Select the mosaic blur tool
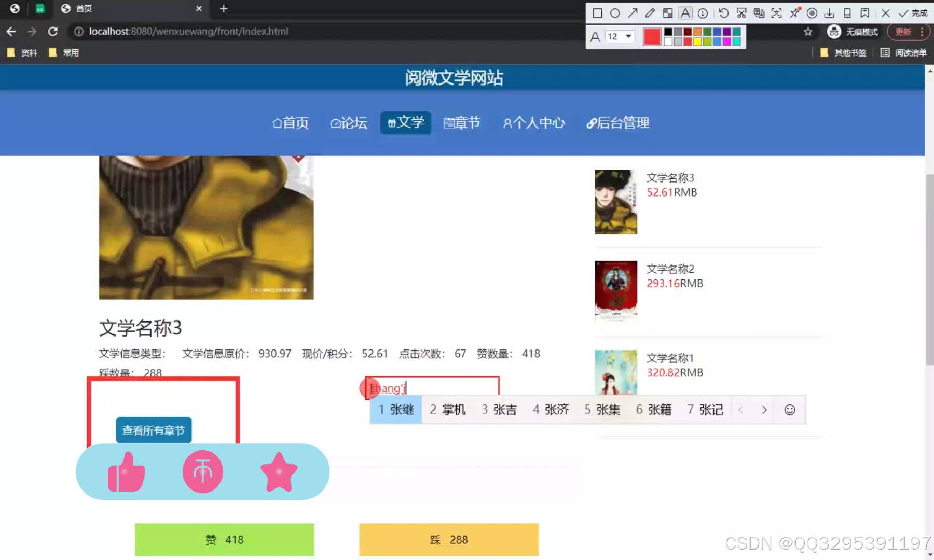 668,13
